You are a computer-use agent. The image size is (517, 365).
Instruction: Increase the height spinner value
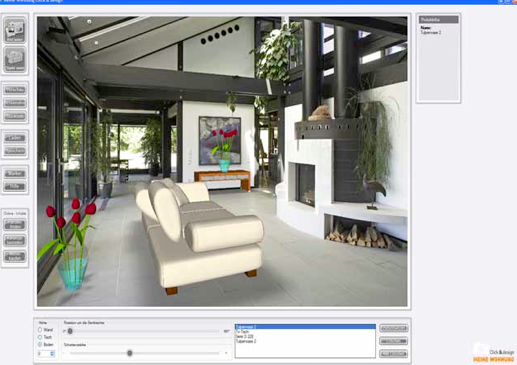point(52,352)
